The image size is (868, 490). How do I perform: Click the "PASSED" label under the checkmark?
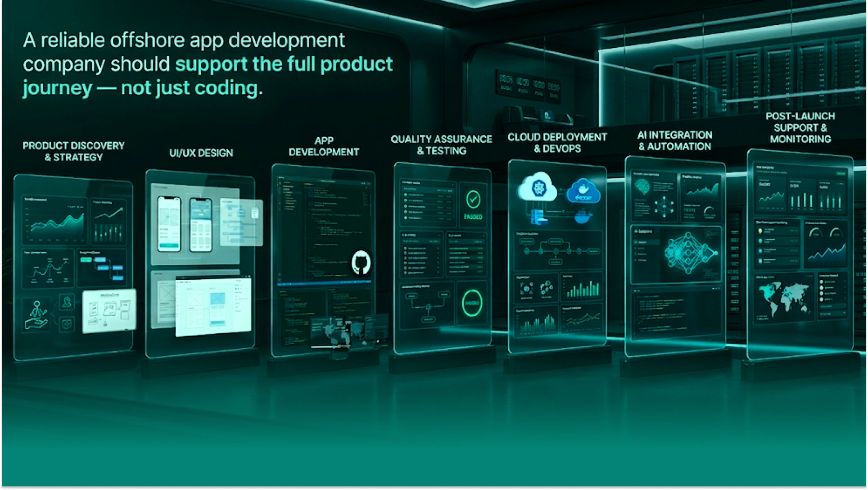click(x=473, y=217)
